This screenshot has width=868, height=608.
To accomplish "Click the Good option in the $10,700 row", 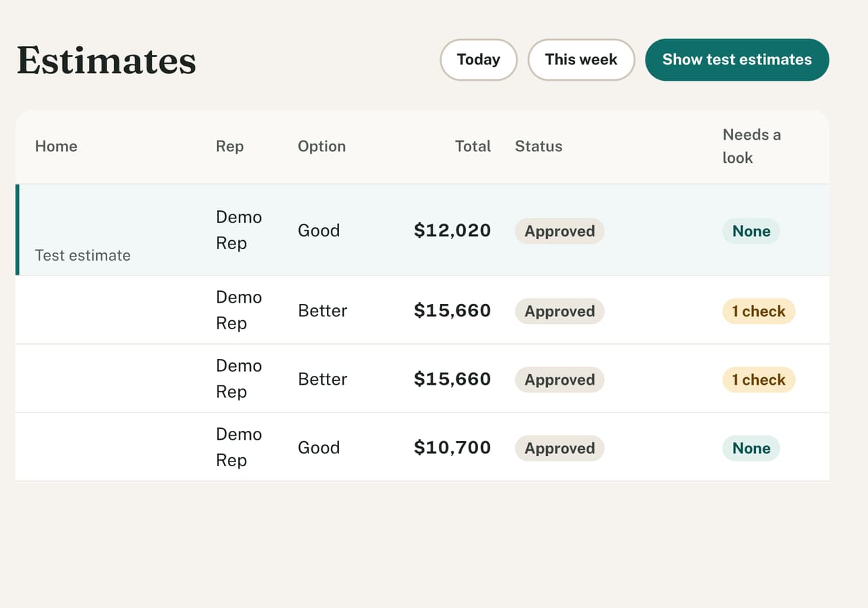I will (319, 448).
